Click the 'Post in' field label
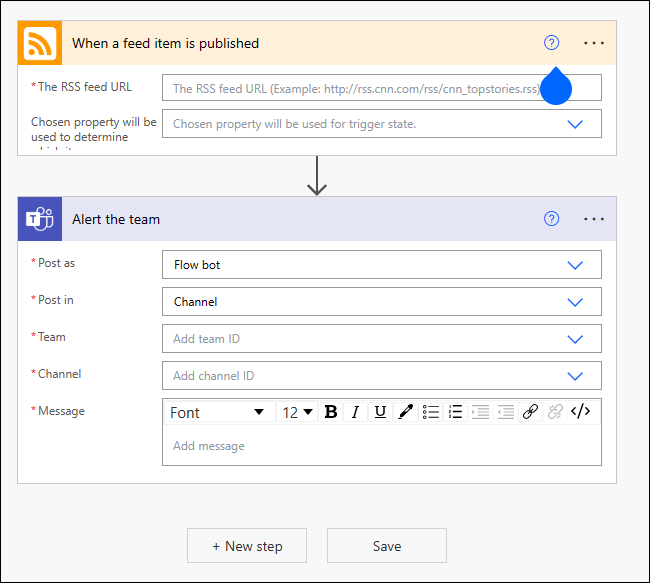 tap(56, 300)
